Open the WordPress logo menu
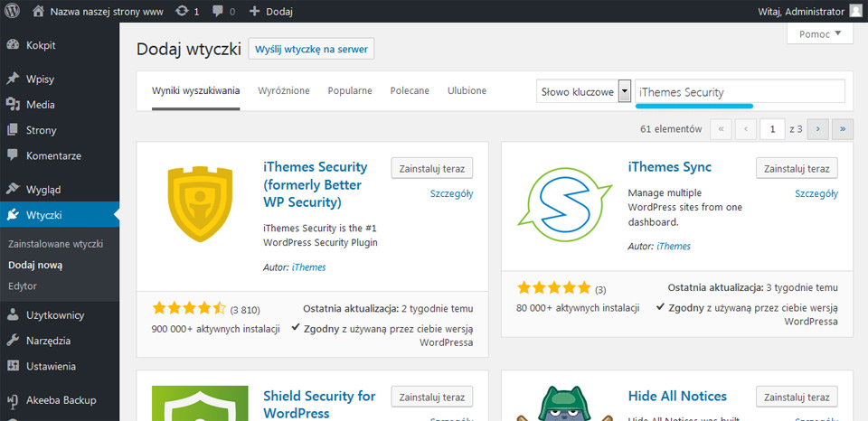 pos(12,11)
